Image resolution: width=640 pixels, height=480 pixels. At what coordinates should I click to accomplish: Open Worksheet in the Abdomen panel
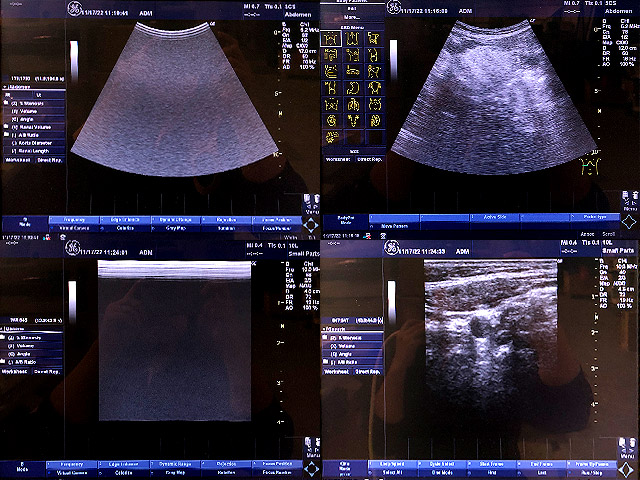click(x=18, y=160)
